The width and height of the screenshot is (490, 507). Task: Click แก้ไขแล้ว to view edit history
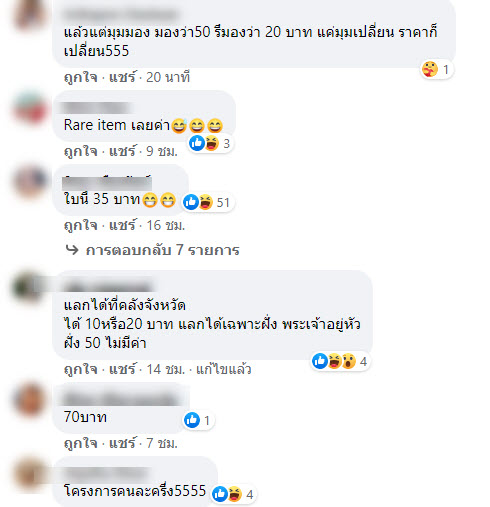(x=223, y=369)
